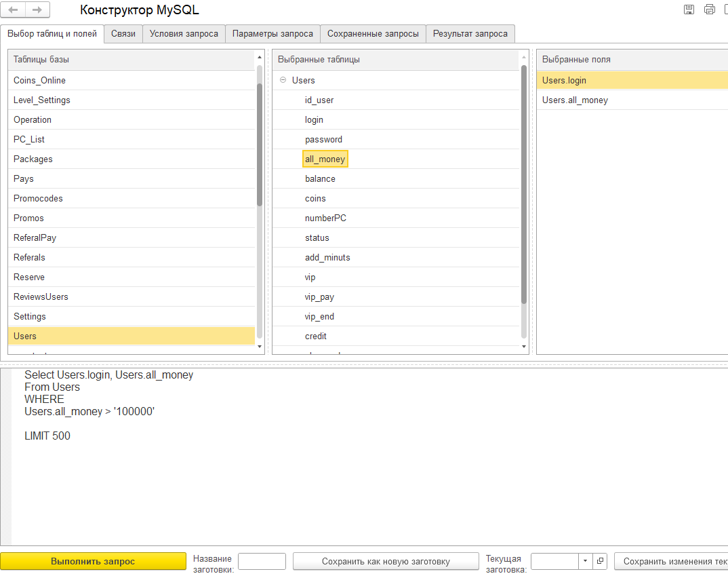728x578 pixels.
Task: Switch to the Связи tab
Action: click(x=123, y=33)
